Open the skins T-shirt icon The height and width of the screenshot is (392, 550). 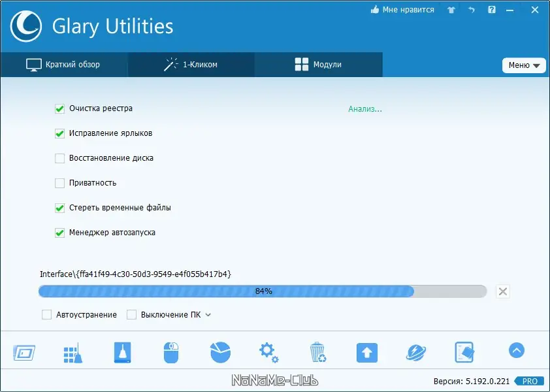(451, 10)
